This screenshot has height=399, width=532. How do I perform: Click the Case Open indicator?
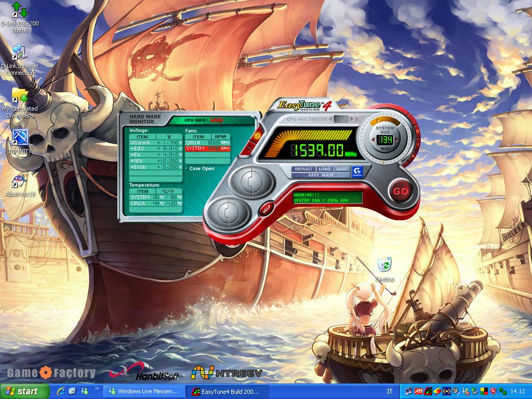(x=200, y=168)
